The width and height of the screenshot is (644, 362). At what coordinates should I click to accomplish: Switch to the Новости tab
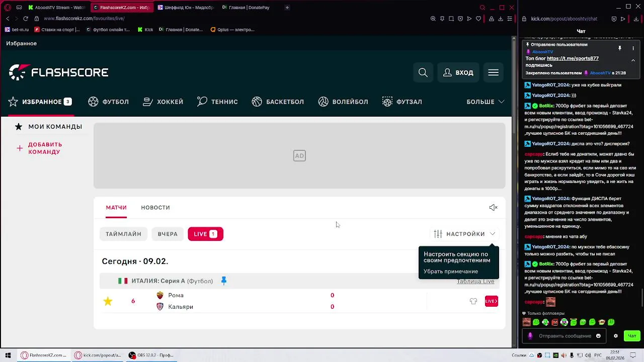[155, 208]
